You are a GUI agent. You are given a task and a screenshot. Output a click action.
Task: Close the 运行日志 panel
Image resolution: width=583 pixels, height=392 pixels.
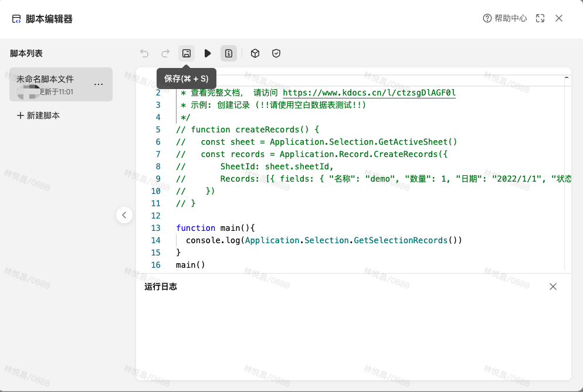[553, 287]
